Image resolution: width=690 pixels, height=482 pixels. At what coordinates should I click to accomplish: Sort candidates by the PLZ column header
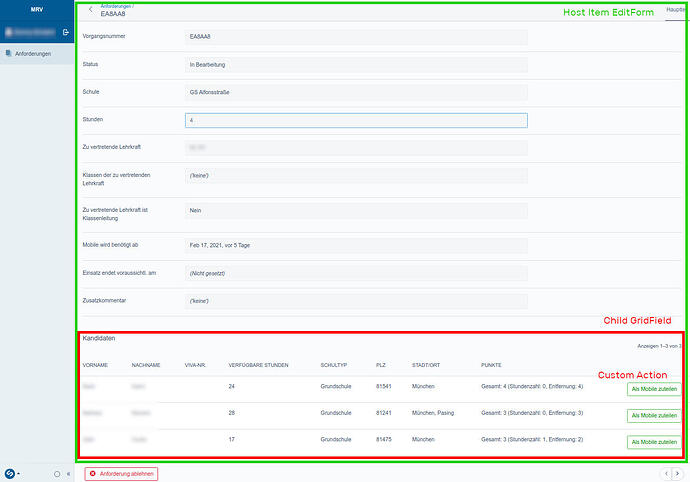pos(380,365)
